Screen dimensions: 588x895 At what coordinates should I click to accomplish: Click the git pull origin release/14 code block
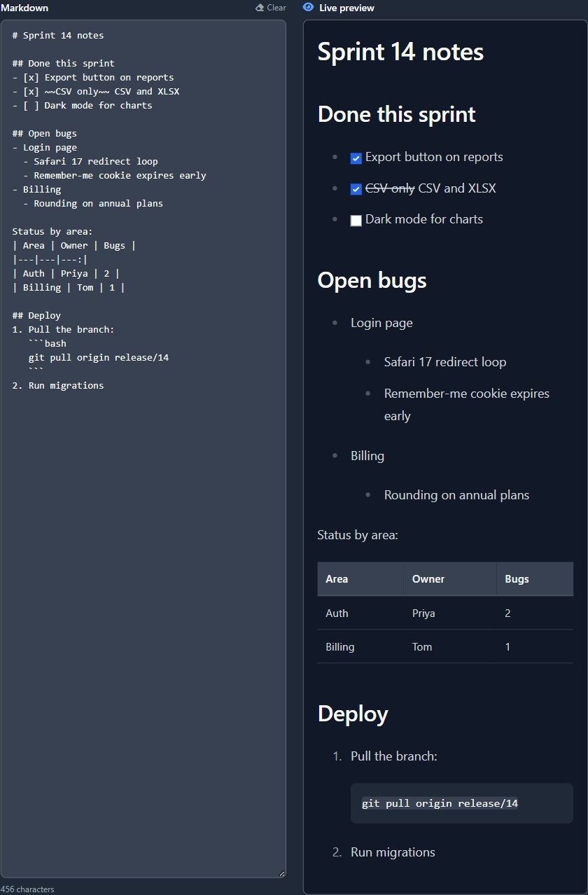(x=462, y=803)
